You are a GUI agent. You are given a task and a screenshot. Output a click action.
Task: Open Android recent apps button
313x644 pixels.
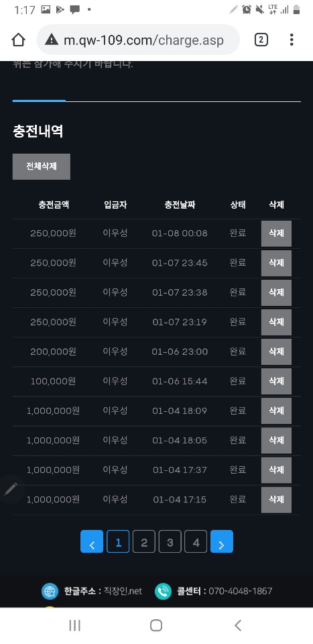tap(74, 625)
